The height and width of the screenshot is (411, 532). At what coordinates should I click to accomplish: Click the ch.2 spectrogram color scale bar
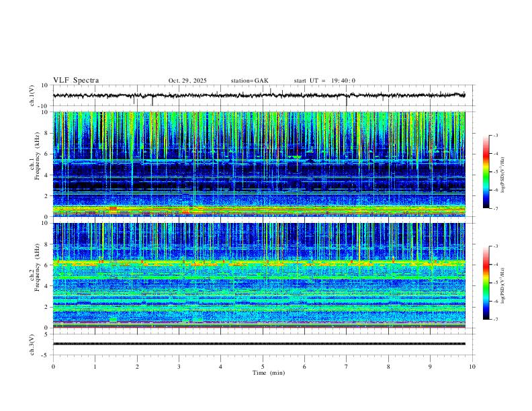click(486, 283)
